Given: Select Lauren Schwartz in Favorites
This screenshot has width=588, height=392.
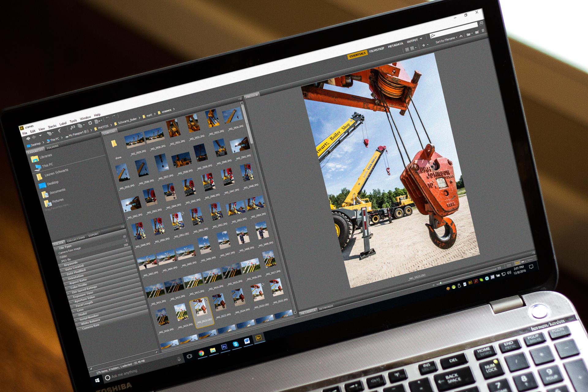Looking at the screenshot, I should pos(56,173).
